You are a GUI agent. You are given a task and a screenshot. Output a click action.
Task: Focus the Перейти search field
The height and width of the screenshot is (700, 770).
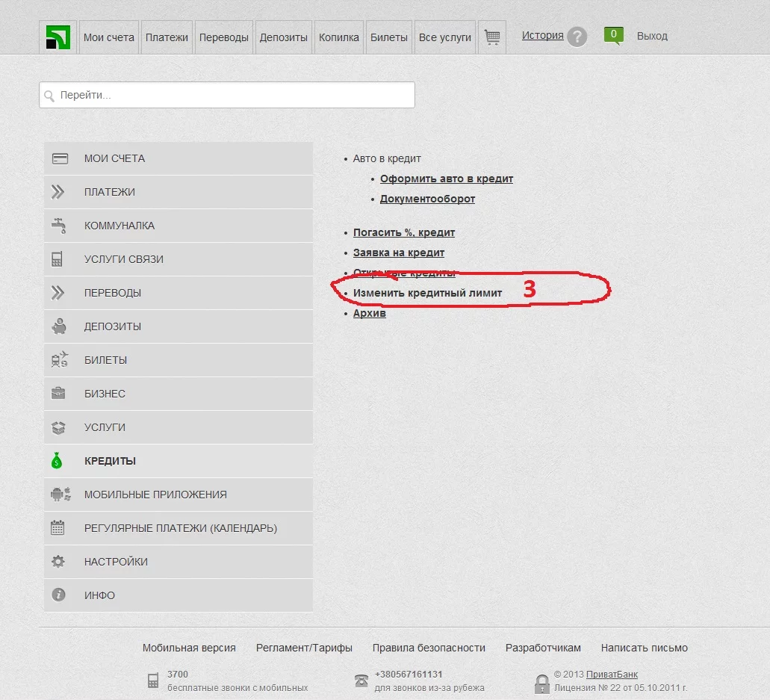[227, 96]
